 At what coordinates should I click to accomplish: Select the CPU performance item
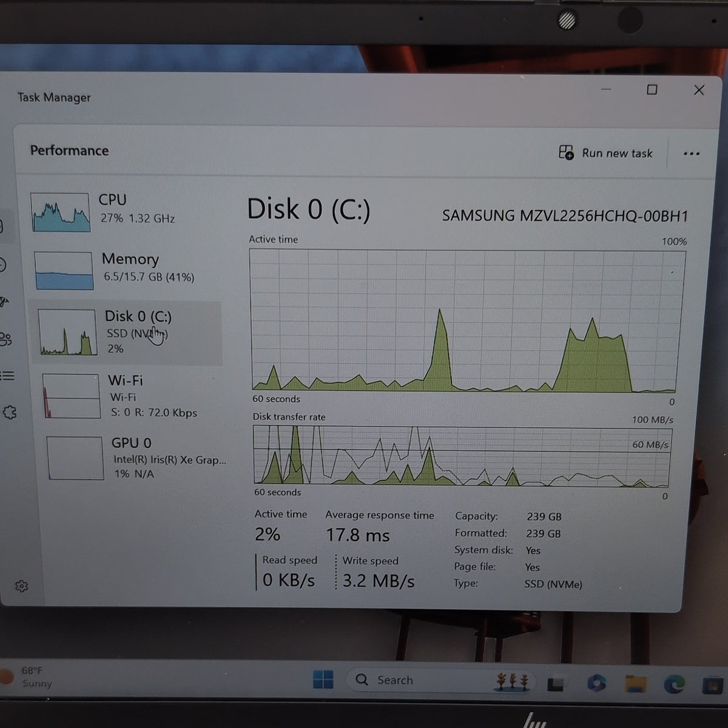pos(124,211)
